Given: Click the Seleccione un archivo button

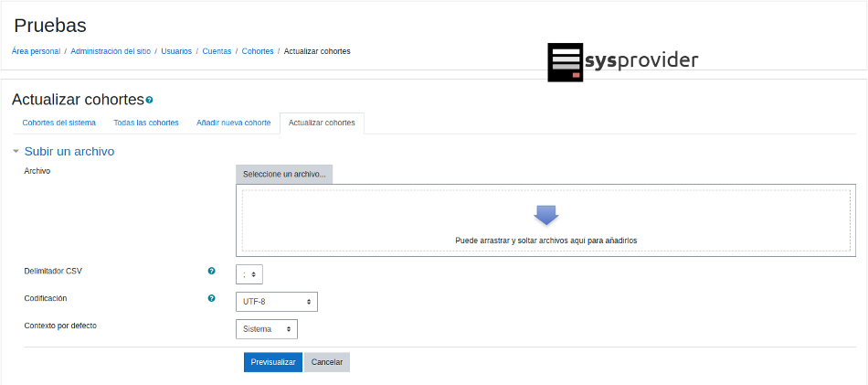Looking at the screenshot, I should click(284, 175).
